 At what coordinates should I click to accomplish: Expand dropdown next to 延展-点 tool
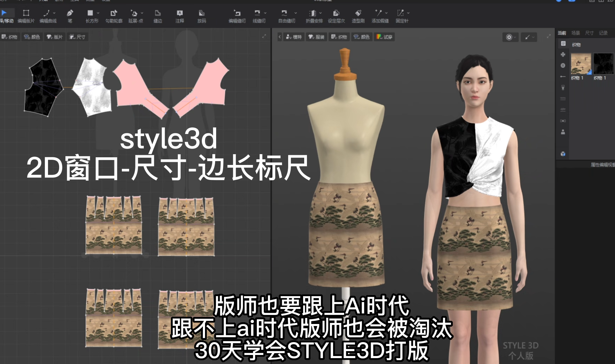(142, 13)
